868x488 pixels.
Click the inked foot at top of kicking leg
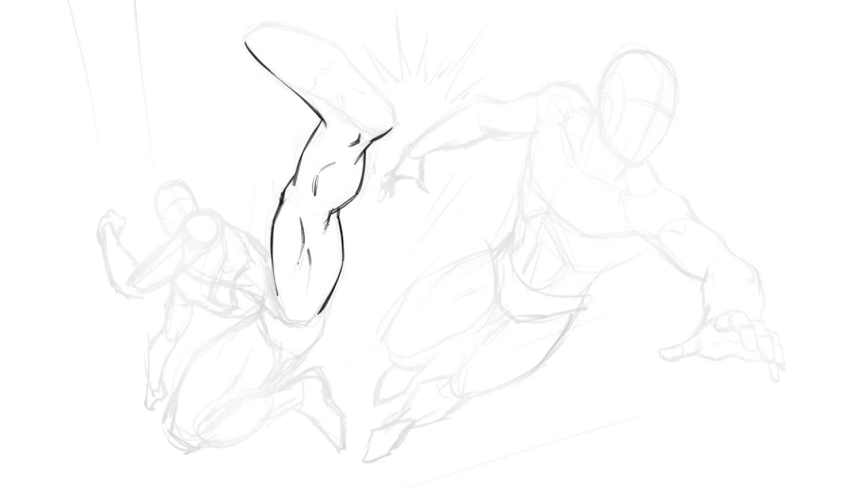point(298,61)
